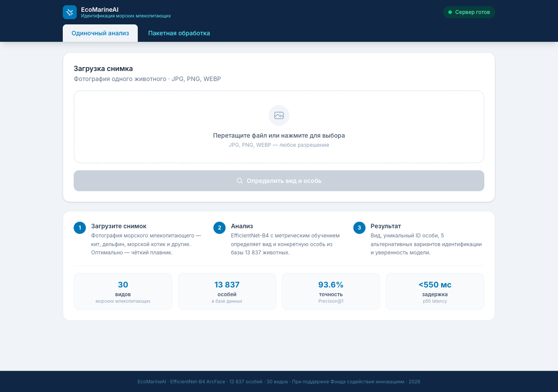Click the Загрузка снимка heading
Image resolution: width=558 pixels, height=392 pixels.
coord(103,69)
